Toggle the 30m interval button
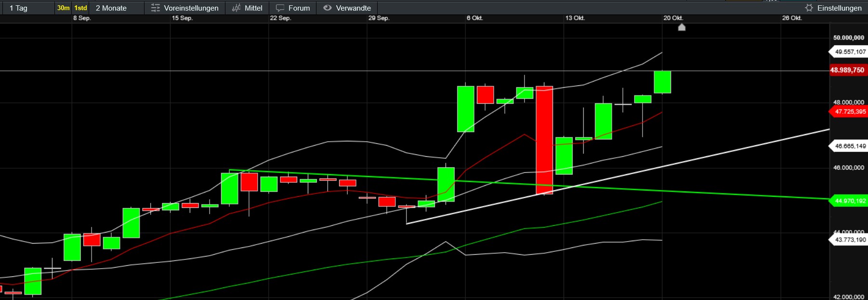 63,8
